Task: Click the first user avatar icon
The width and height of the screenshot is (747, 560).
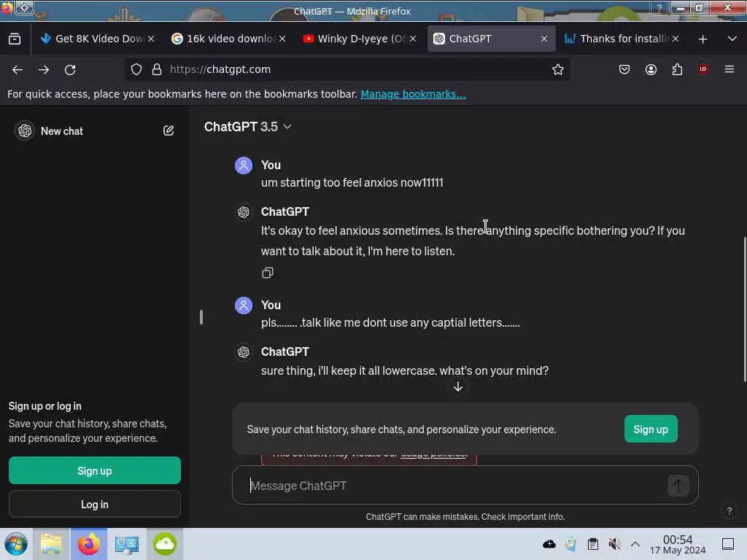Action: [x=244, y=166]
